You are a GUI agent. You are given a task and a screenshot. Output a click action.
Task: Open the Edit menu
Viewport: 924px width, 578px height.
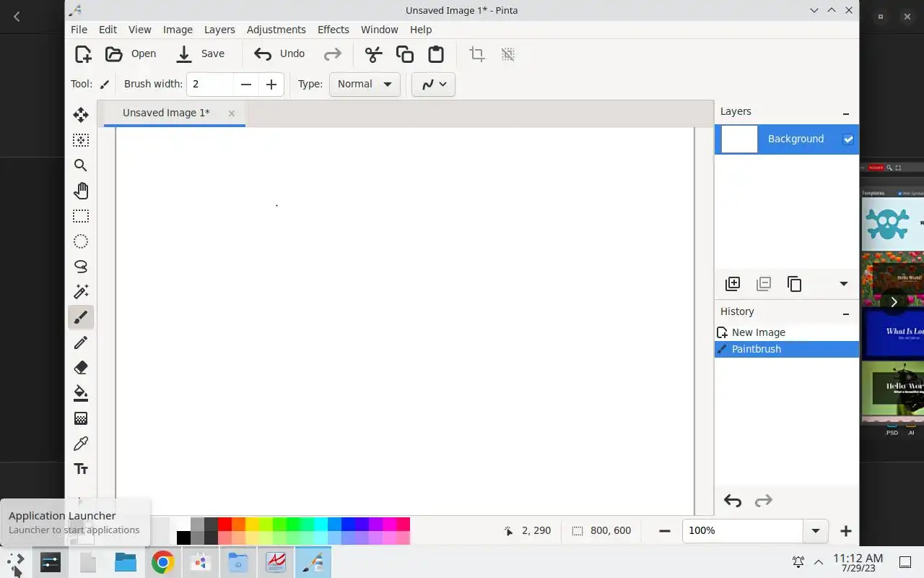108,30
